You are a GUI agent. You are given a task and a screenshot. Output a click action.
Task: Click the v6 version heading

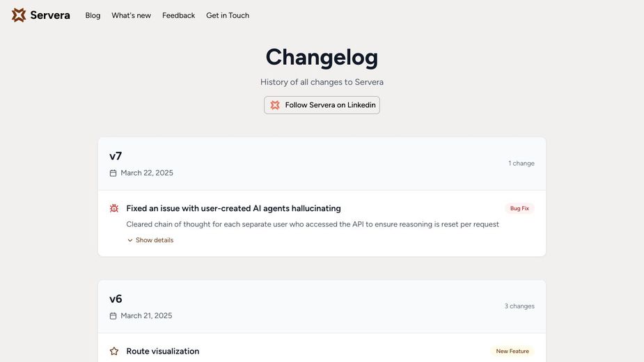click(116, 299)
